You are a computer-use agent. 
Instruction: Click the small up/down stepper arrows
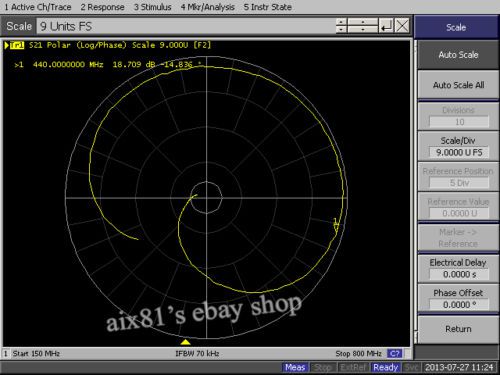click(341, 26)
